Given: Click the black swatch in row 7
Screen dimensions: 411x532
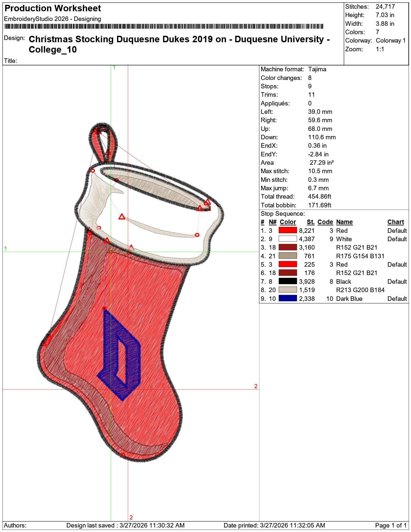Looking at the screenshot, I should tap(288, 281).
